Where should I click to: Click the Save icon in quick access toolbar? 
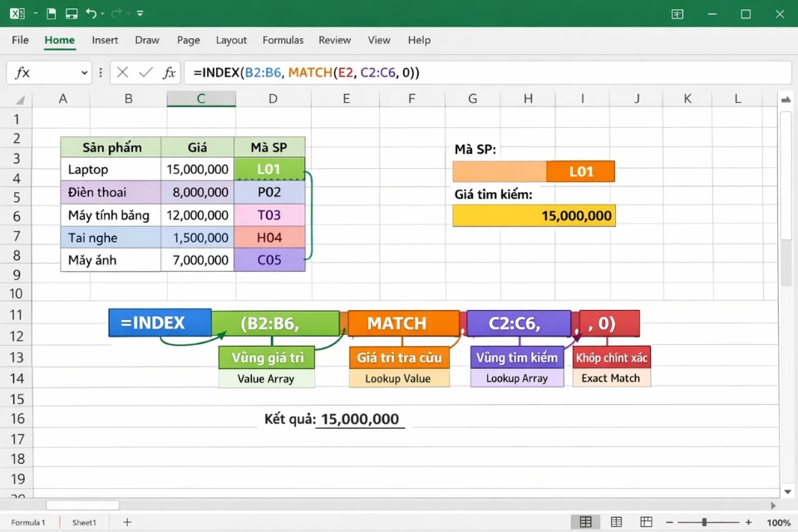pyautogui.click(x=71, y=13)
